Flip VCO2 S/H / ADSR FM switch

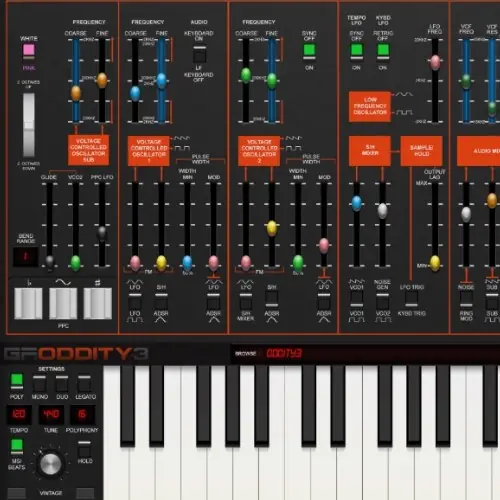pyautogui.click(x=272, y=299)
